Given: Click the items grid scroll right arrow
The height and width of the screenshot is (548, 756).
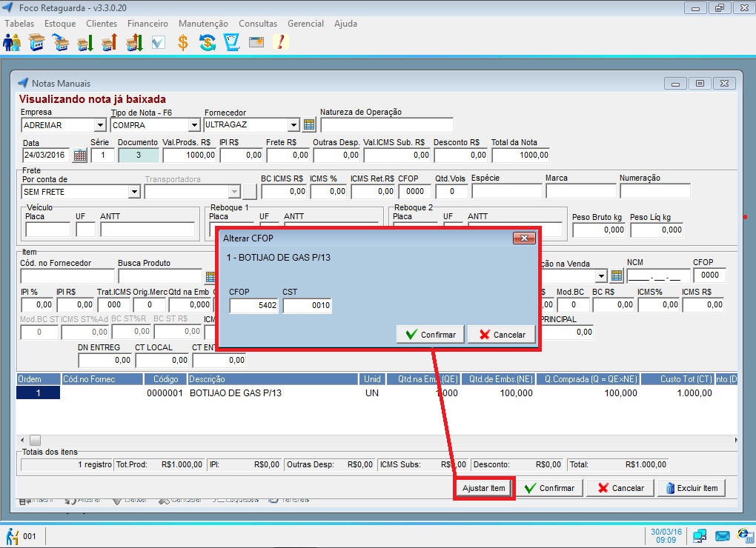Looking at the screenshot, I should pos(735,440).
